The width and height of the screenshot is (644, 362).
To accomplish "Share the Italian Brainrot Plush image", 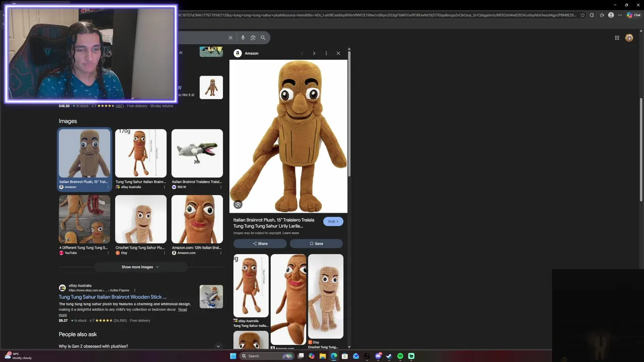I will click(x=260, y=243).
